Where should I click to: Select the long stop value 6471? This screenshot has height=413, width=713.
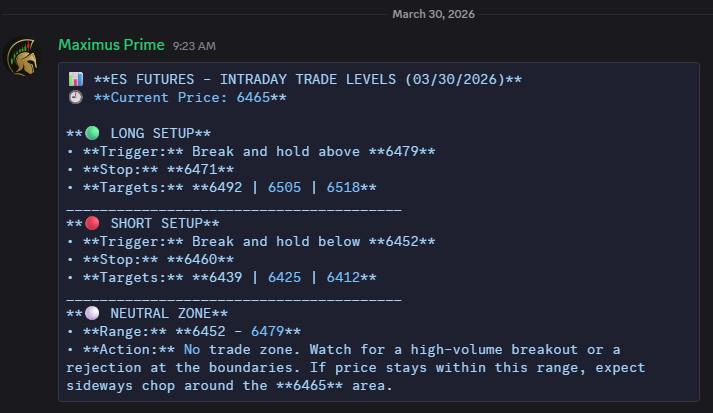pos(201,170)
